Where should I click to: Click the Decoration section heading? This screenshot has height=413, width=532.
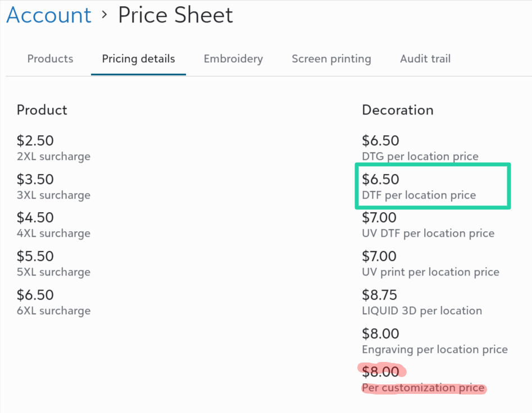pos(397,110)
